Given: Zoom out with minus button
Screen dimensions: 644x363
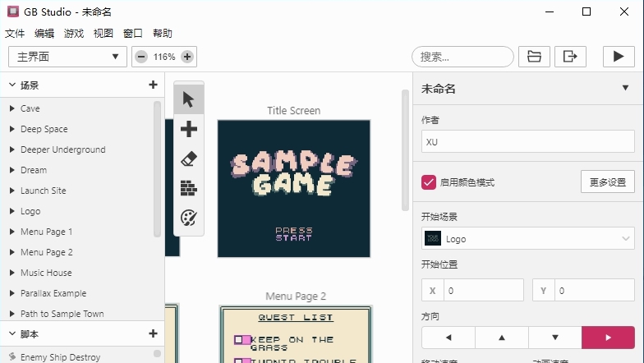Looking at the screenshot, I should 141,57.
